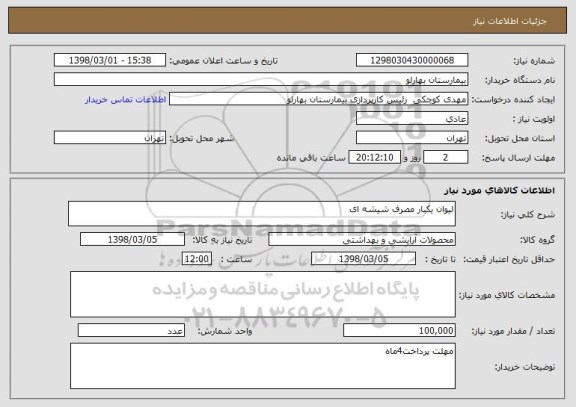Click the شماره نیاز label
The width and height of the screenshot is (576, 407).
(534, 61)
